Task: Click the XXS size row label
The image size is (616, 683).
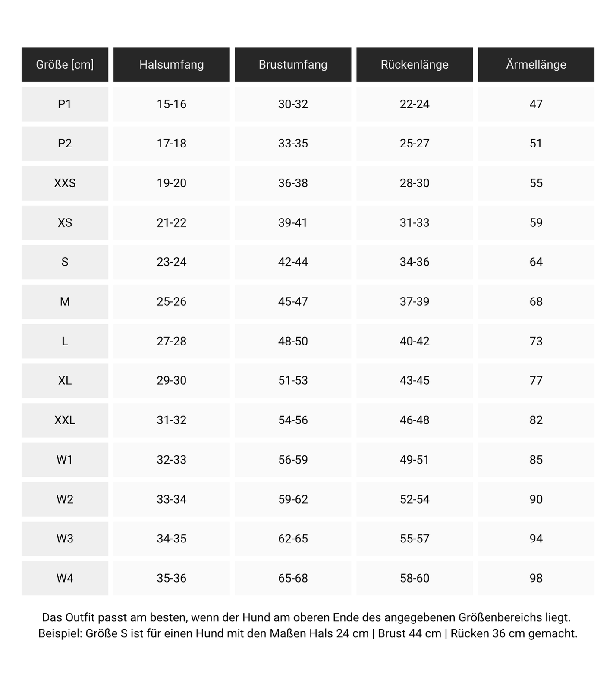Action: pos(65,183)
